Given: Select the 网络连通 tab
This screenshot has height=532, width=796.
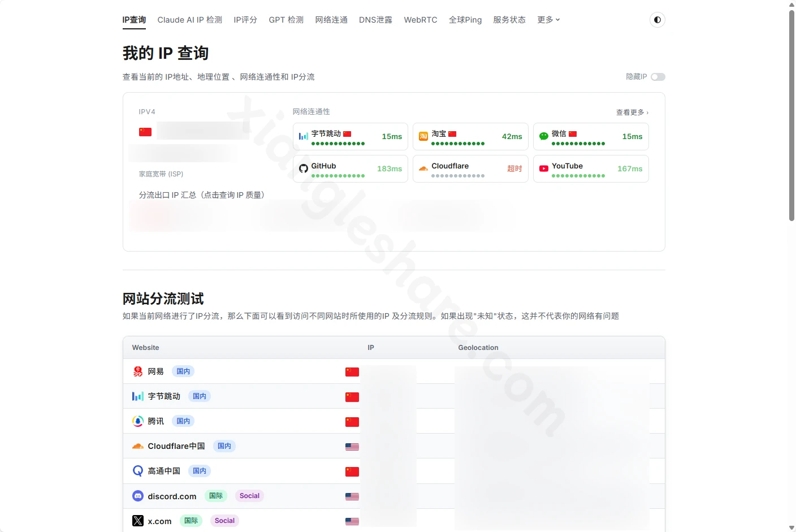Looking at the screenshot, I should [x=331, y=20].
